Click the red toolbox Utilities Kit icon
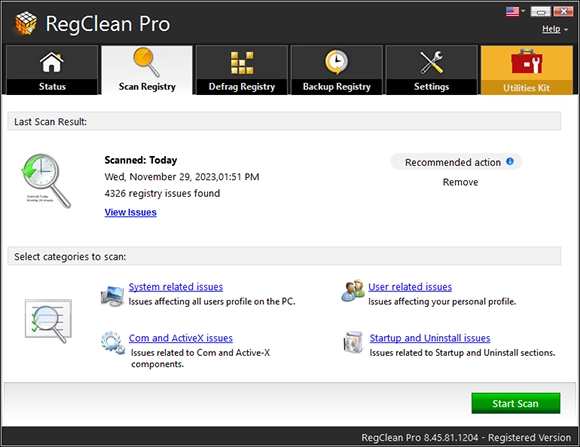Viewport: 580px width, 447px height. click(526, 61)
